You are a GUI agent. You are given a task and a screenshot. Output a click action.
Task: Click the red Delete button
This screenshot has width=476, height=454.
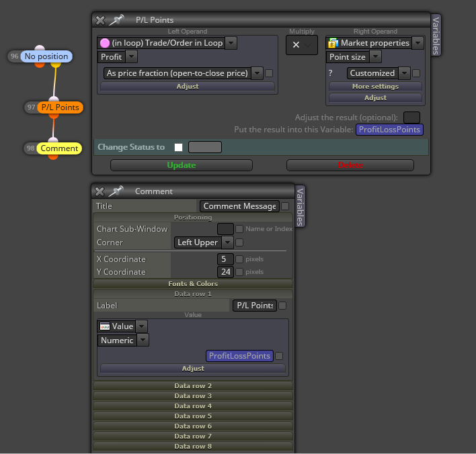(x=350, y=165)
